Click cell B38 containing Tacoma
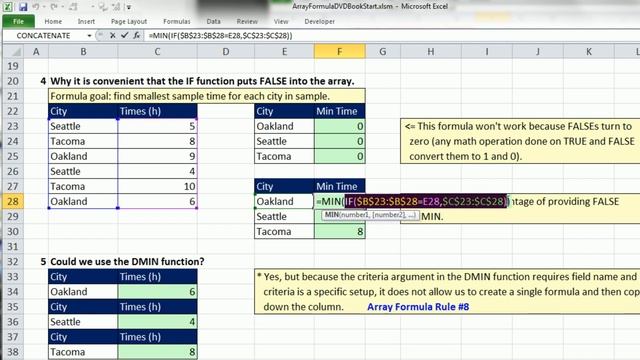The image size is (640, 360). click(83, 352)
